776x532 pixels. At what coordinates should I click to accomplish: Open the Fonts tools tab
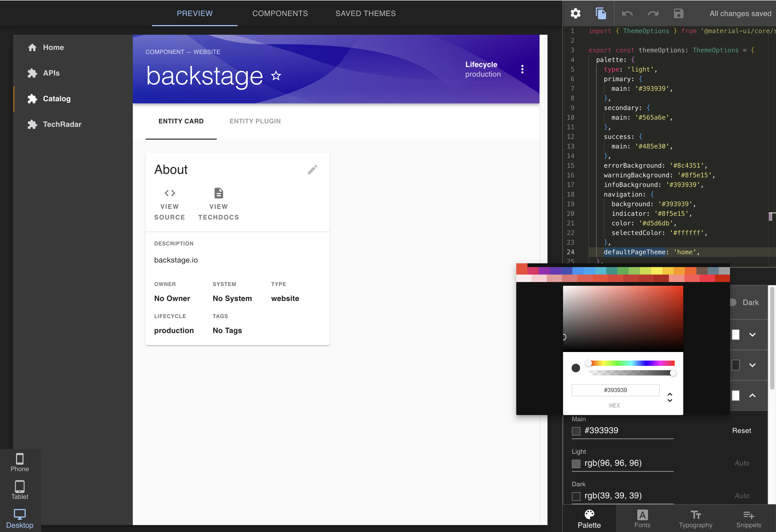click(642, 519)
